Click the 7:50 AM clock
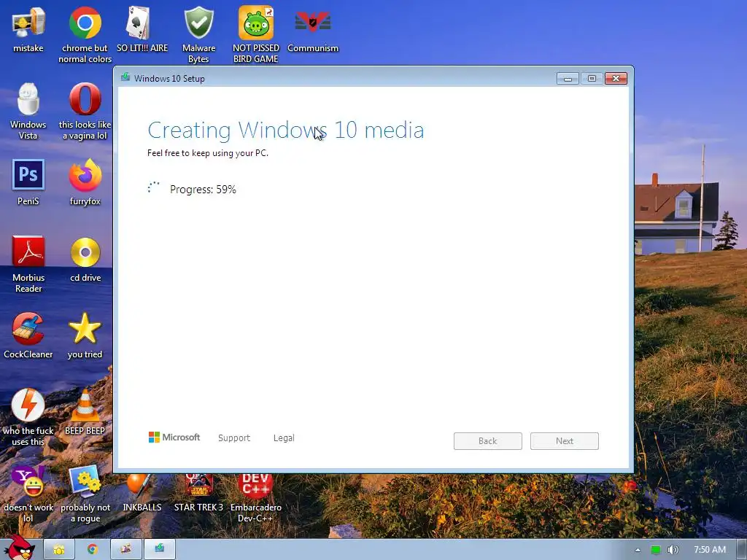The image size is (747, 560). coord(710,550)
